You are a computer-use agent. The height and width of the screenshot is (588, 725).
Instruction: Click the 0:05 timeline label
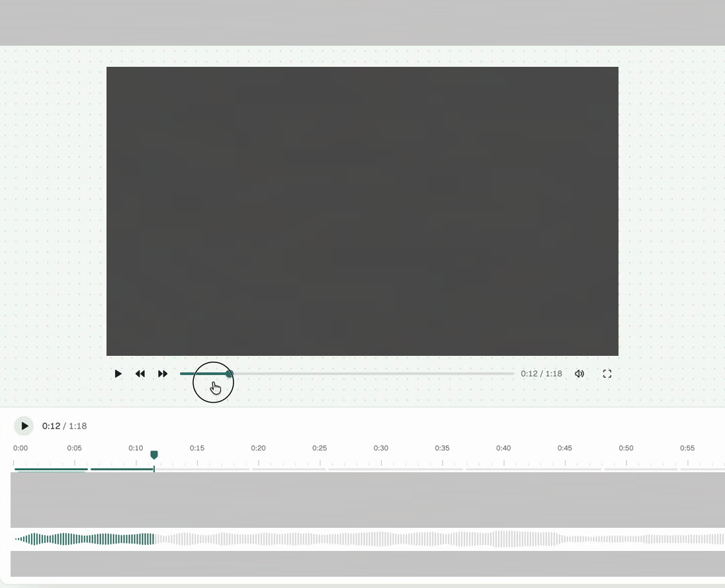[x=75, y=448]
